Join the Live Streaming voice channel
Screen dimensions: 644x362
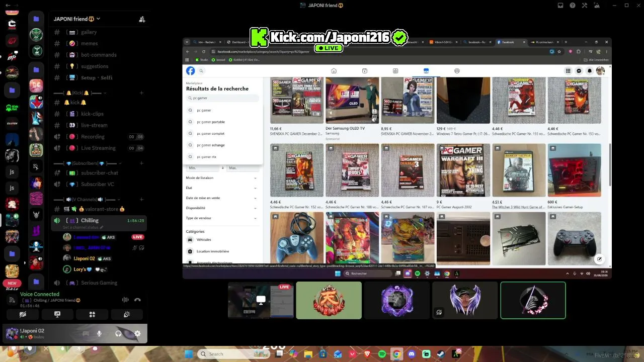coord(98,148)
